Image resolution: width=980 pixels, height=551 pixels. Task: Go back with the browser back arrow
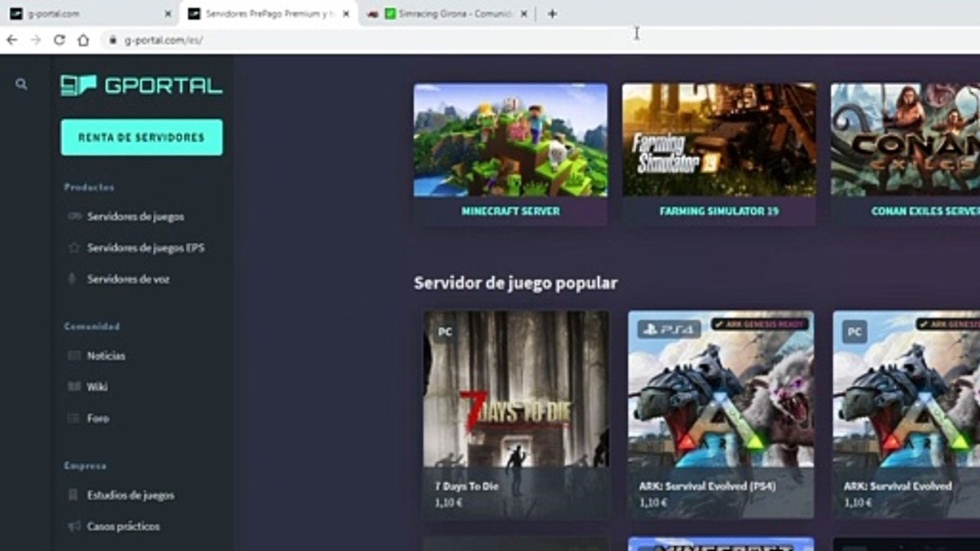(x=11, y=40)
